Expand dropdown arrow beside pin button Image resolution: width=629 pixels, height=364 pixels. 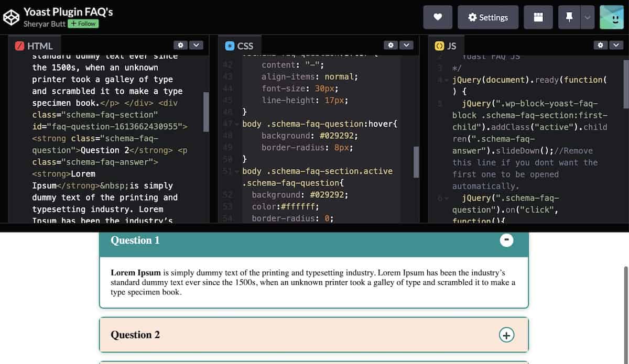[588, 17]
